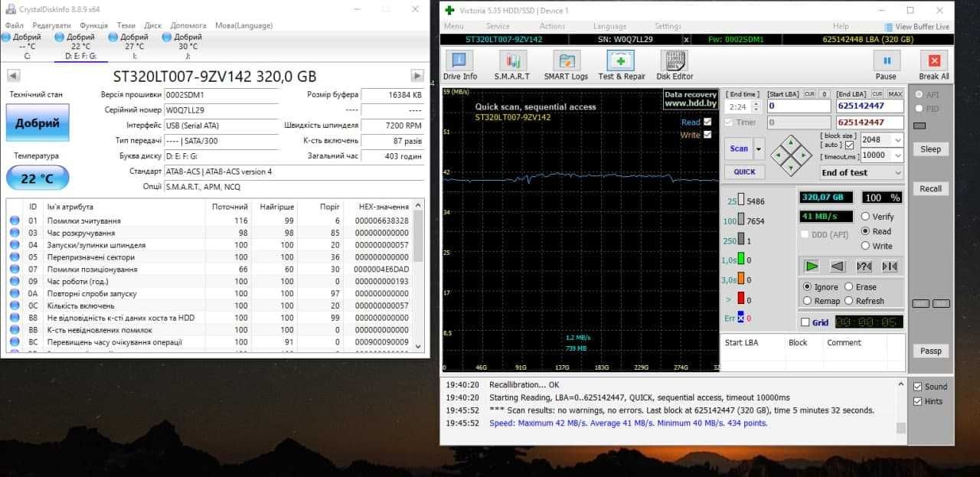Select disk J: status icon at 30 °C
980x477 pixels.
pyautogui.click(x=167, y=37)
